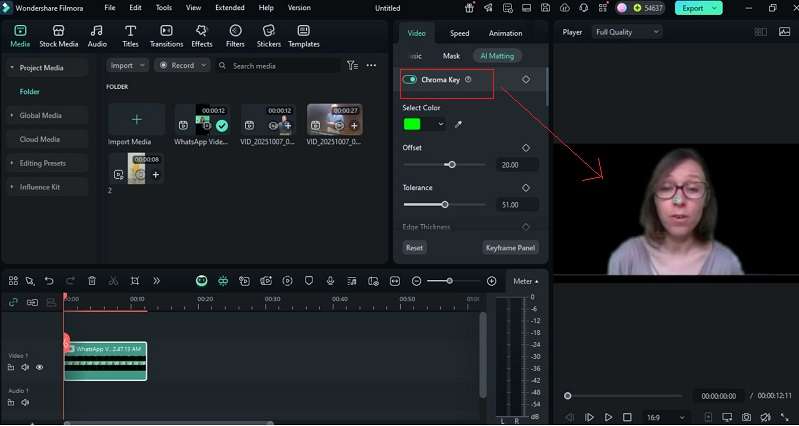Show more timeline tools (double chevron)
Viewport: 799px width, 426px height.
pos(156,281)
